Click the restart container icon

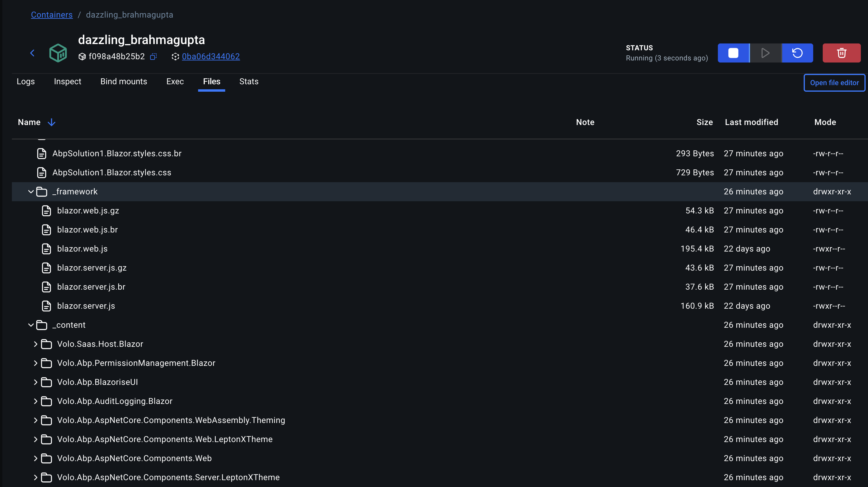(x=797, y=53)
